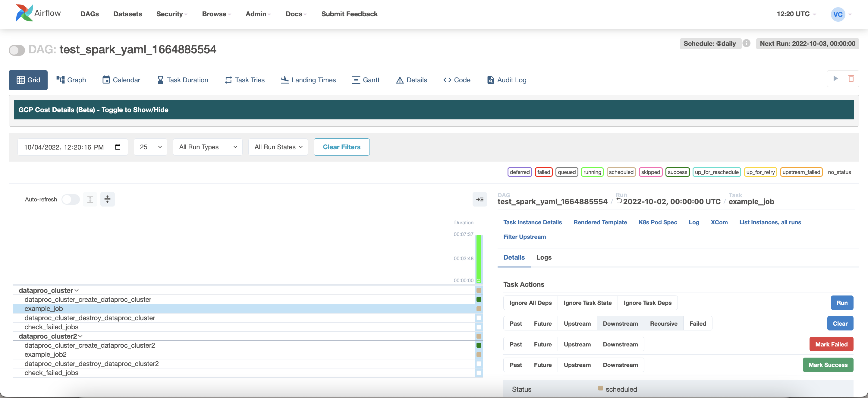
Task: Click the schedule info circle icon
Action: (x=746, y=43)
